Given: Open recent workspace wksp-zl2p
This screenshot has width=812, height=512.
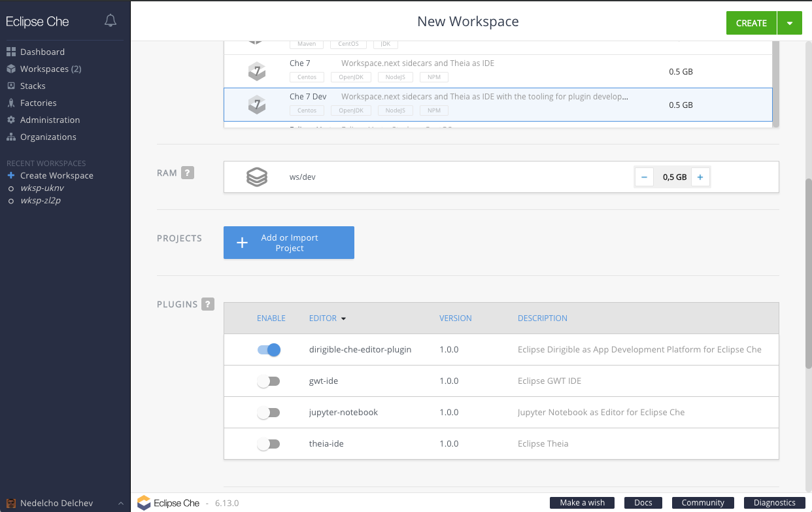Looking at the screenshot, I should pos(41,201).
